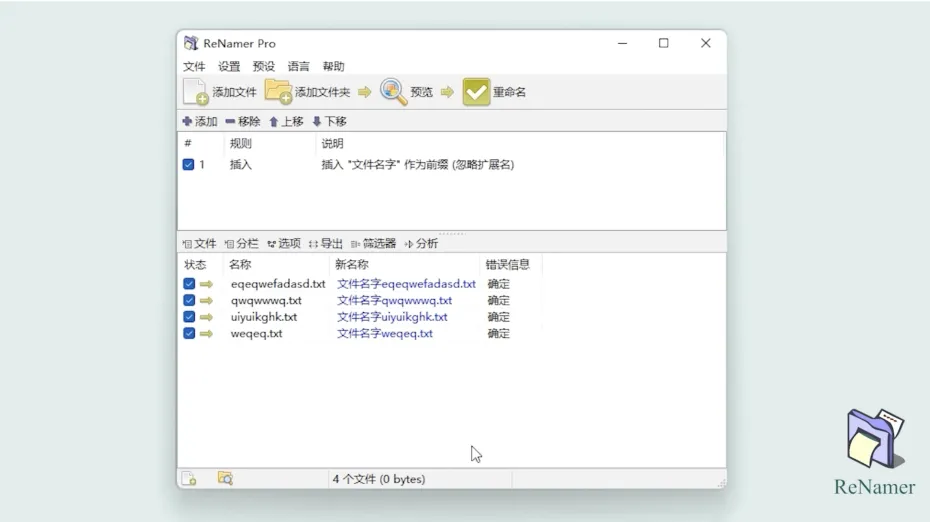Click the status bar page icon
The height and width of the screenshot is (522, 930).
pos(189,479)
